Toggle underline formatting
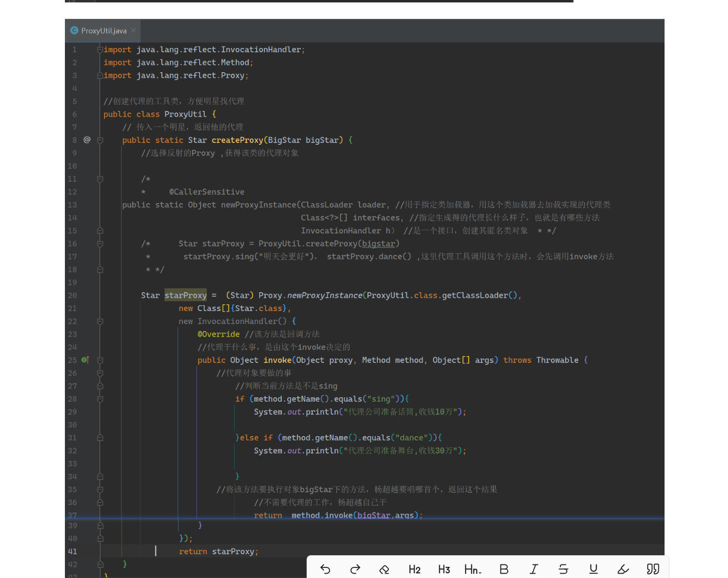Viewport: 728px width, 578px height. [x=593, y=569]
